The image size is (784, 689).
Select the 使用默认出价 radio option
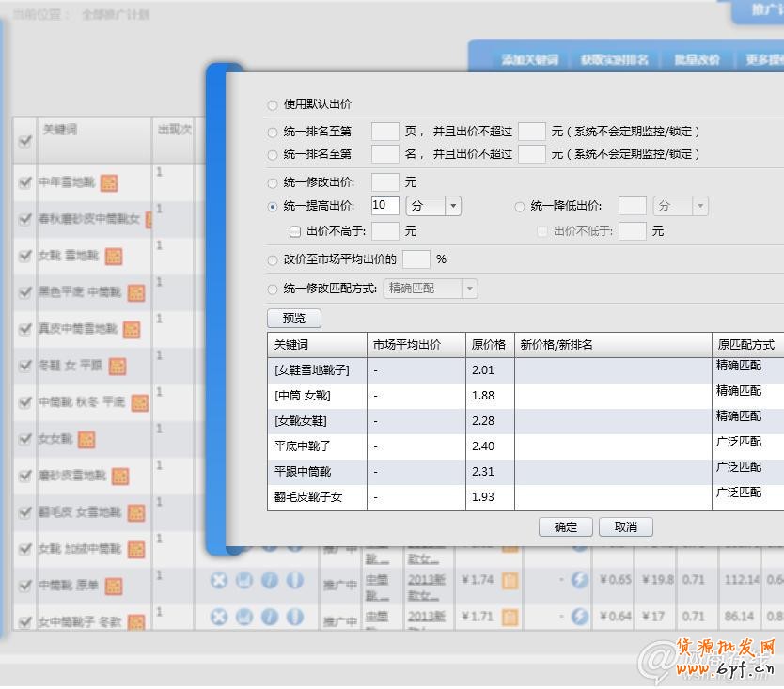click(272, 104)
